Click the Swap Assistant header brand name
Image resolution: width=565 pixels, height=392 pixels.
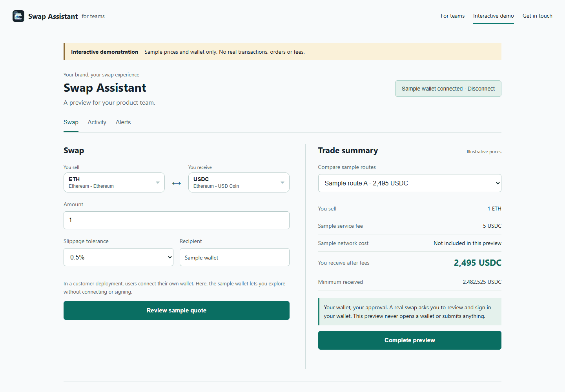pos(53,16)
